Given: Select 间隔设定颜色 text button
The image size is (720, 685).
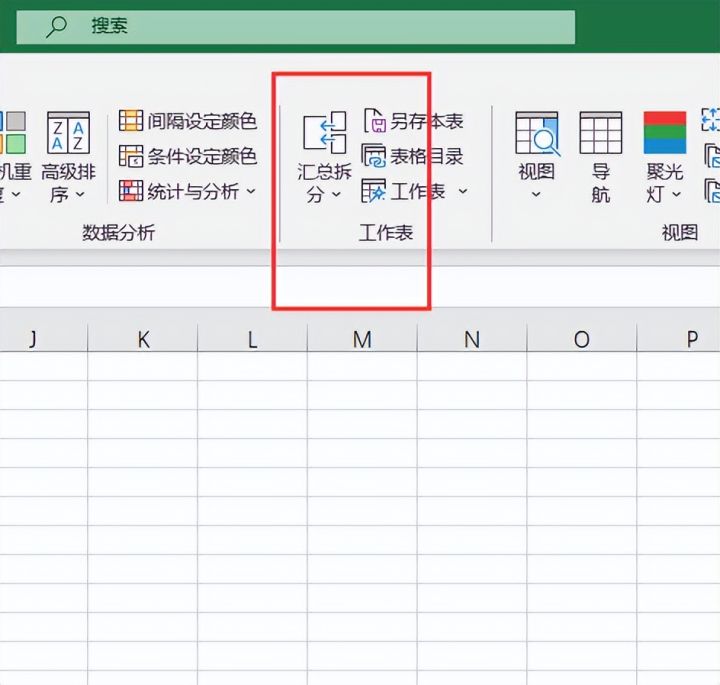Looking at the screenshot, I should [202, 121].
